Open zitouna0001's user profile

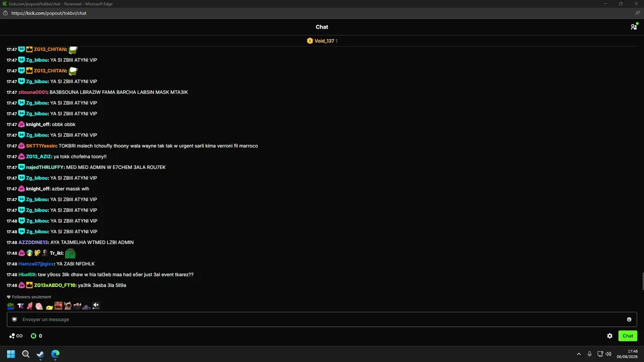tap(33, 92)
